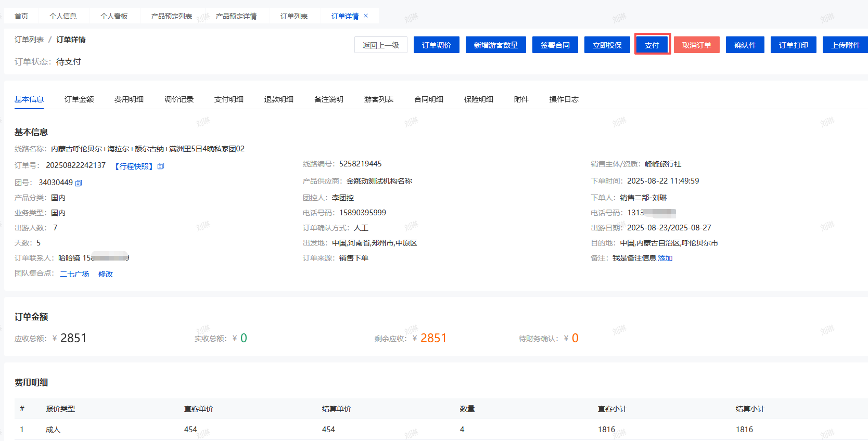The width and height of the screenshot is (868, 441).
Task: Open the 【行程快照】 link
Action: (x=134, y=166)
